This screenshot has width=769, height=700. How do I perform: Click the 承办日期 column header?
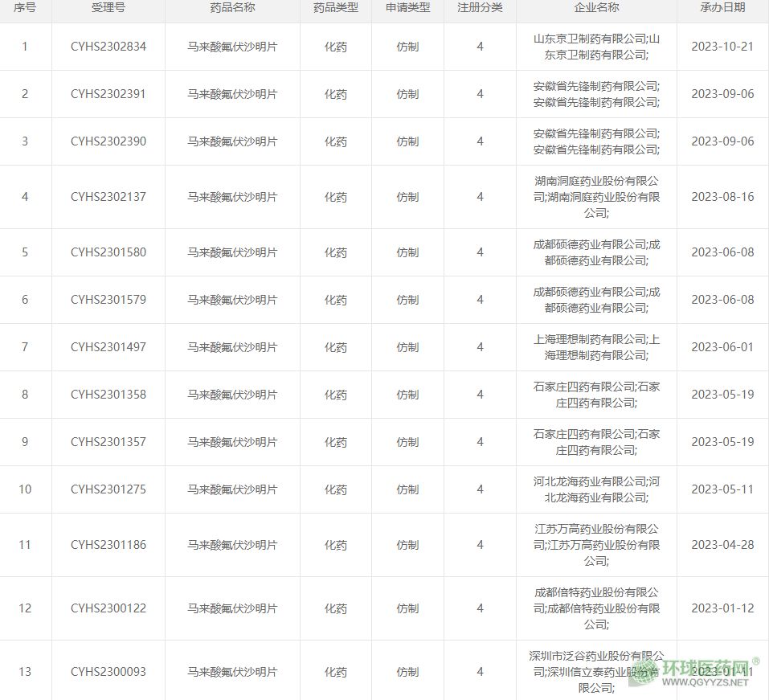722,8
